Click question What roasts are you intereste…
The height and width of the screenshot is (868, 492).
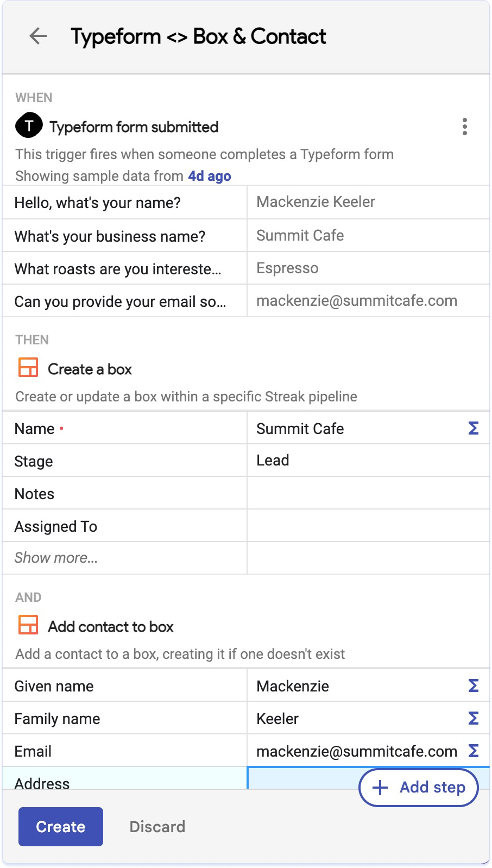pos(118,269)
